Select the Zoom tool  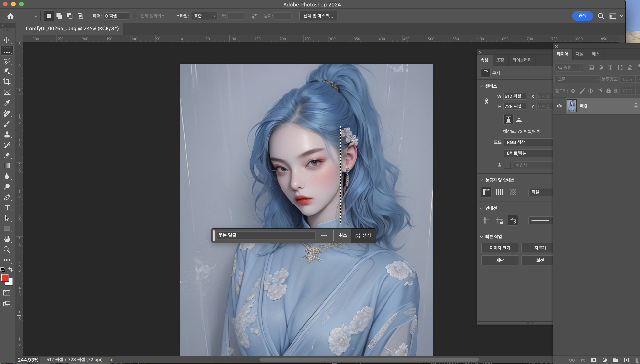point(7,250)
